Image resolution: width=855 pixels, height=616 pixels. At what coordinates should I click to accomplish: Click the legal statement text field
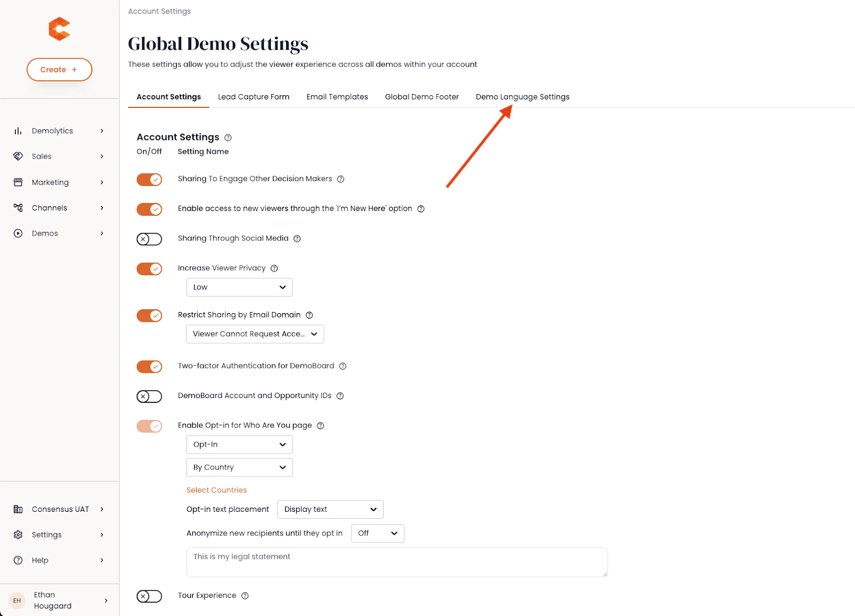click(397, 562)
